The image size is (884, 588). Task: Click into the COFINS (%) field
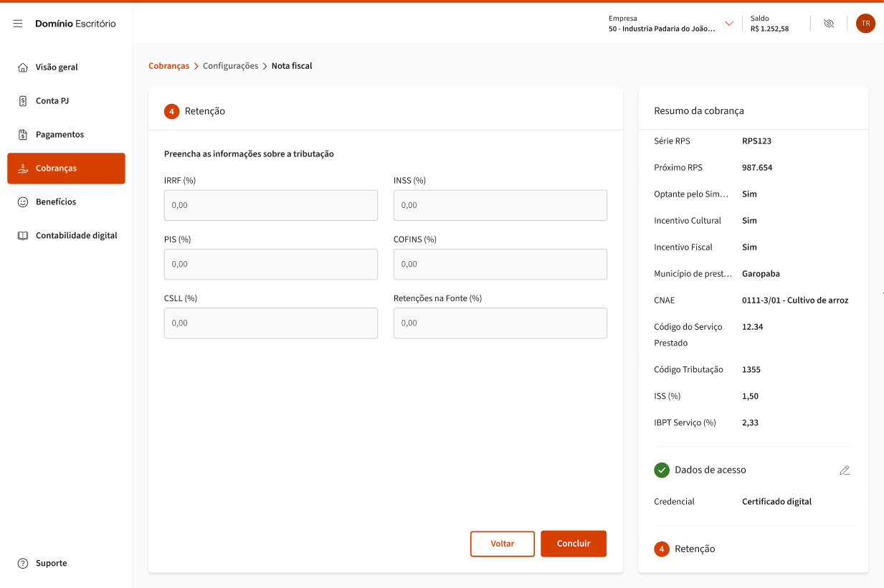(500, 264)
